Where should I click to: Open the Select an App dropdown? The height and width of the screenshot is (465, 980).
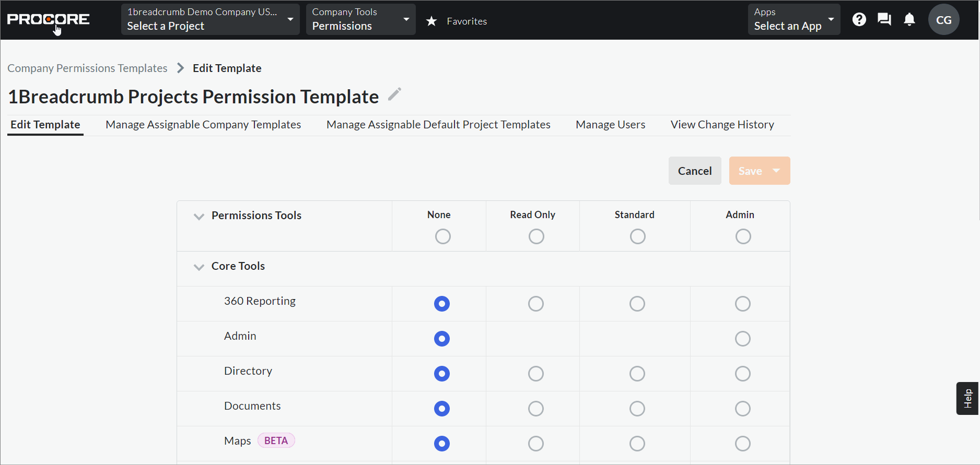click(794, 20)
